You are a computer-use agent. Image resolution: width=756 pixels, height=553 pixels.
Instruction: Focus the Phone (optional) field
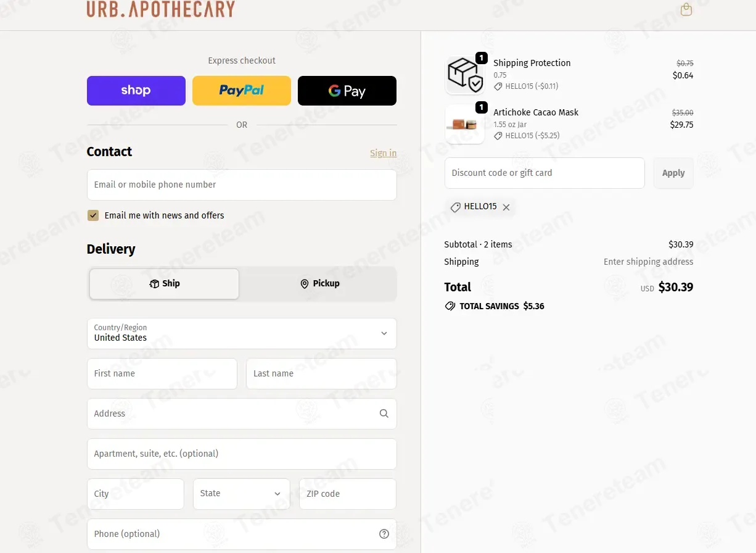point(242,534)
